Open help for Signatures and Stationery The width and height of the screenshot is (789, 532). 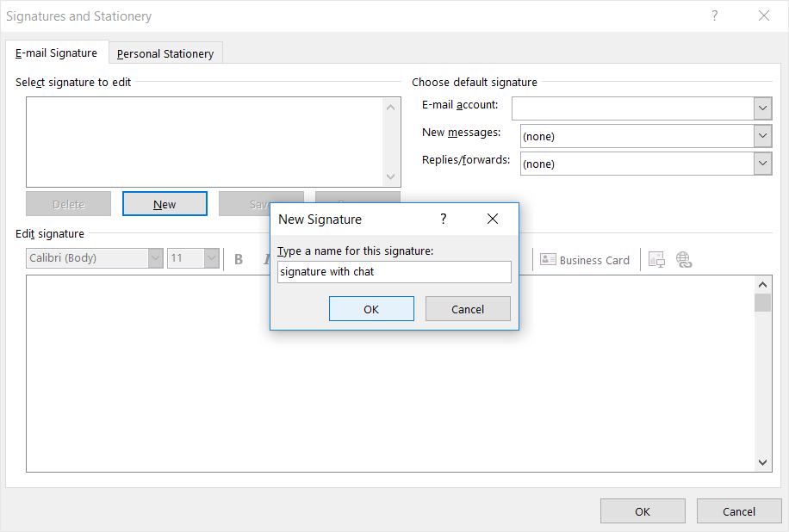(x=714, y=15)
